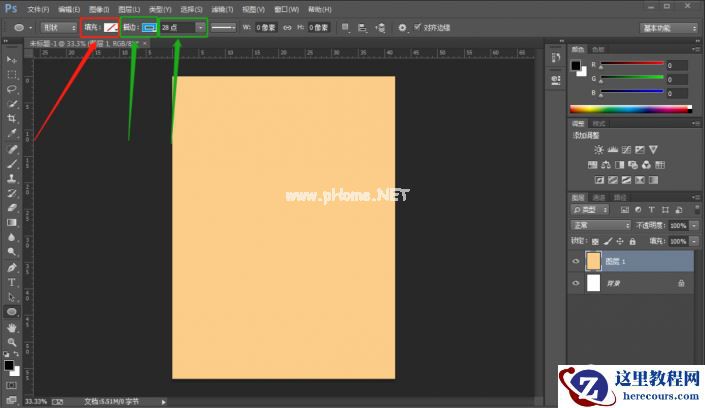
Task: Select the Brush tool
Action: [x=12, y=164]
